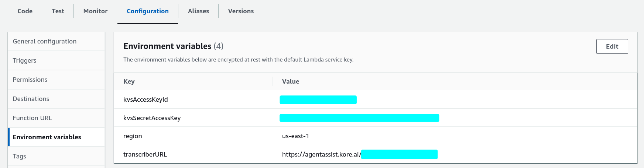The height and width of the screenshot is (168, 644).
Task: Click the Key column header
Action: coord(129,81)
